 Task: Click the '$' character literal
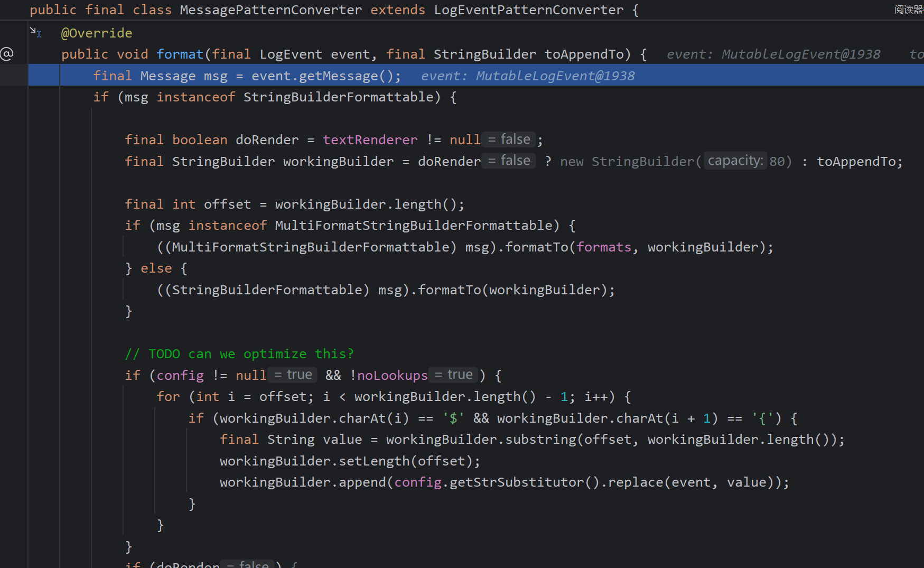coord(453,418)
